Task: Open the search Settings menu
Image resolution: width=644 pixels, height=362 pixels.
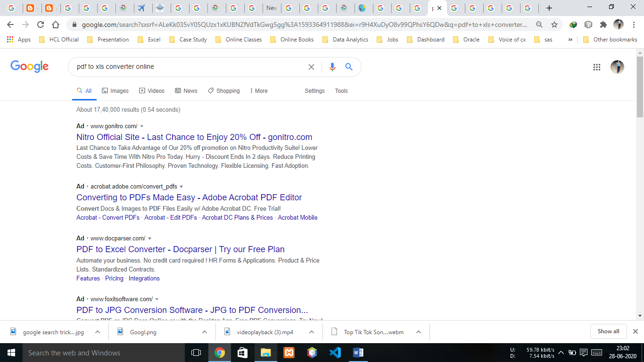Action: coord(314,90)
